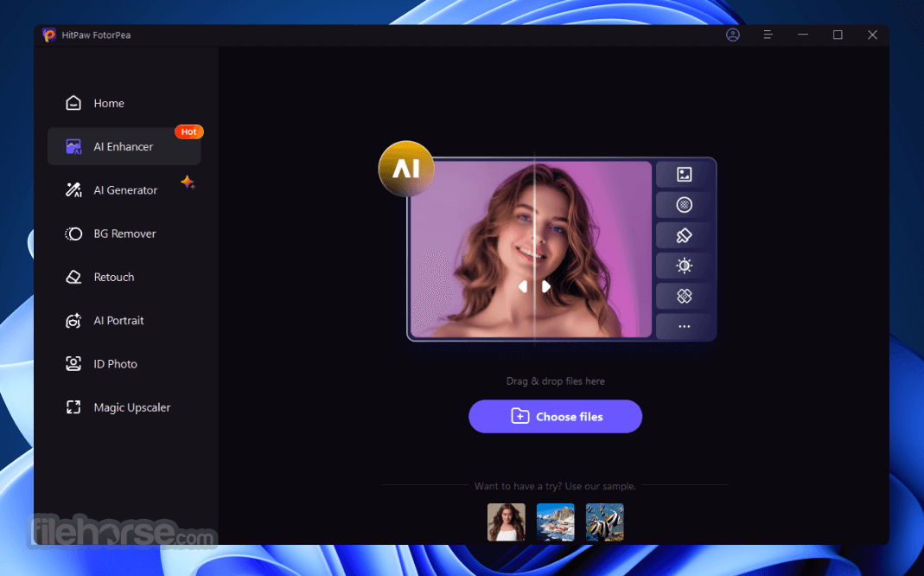Click the Retouch eraser icon
The height and width of the screenshot is (576, 924).
[73, 277]
